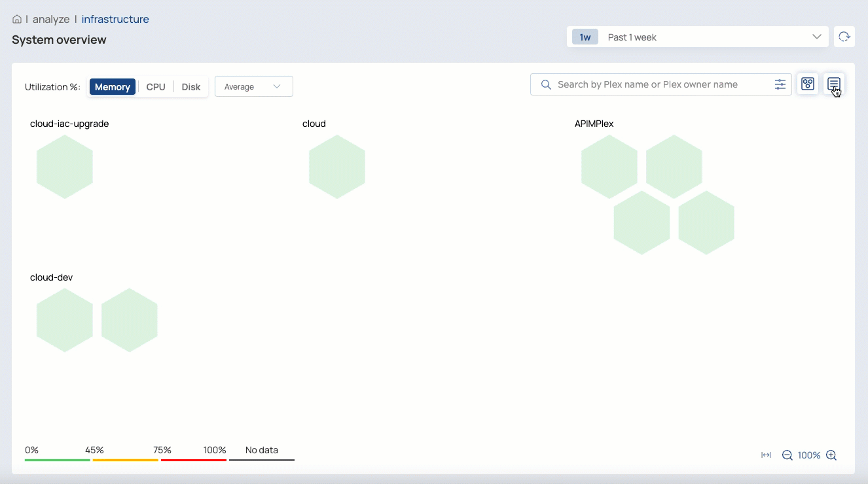This screenshot has height=484, width=868.
Task: Open the Average aggregation dropdown
Action: (253, 86)
